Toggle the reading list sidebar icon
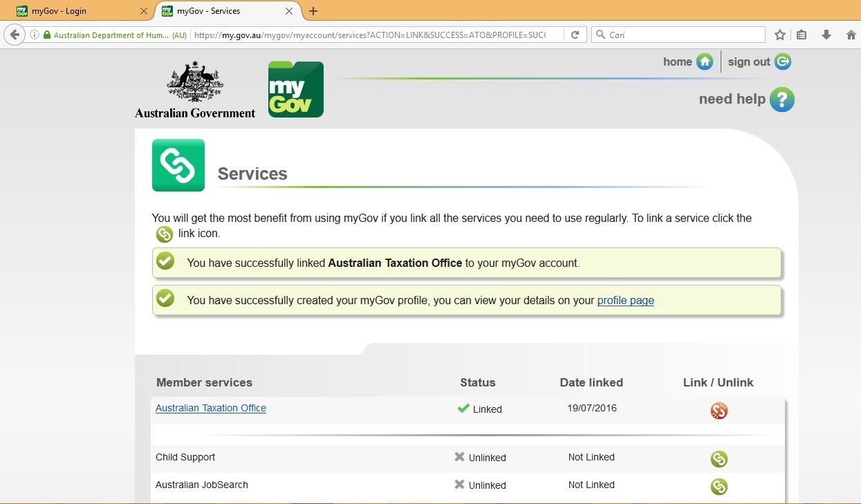 click(x=802, y=33)
